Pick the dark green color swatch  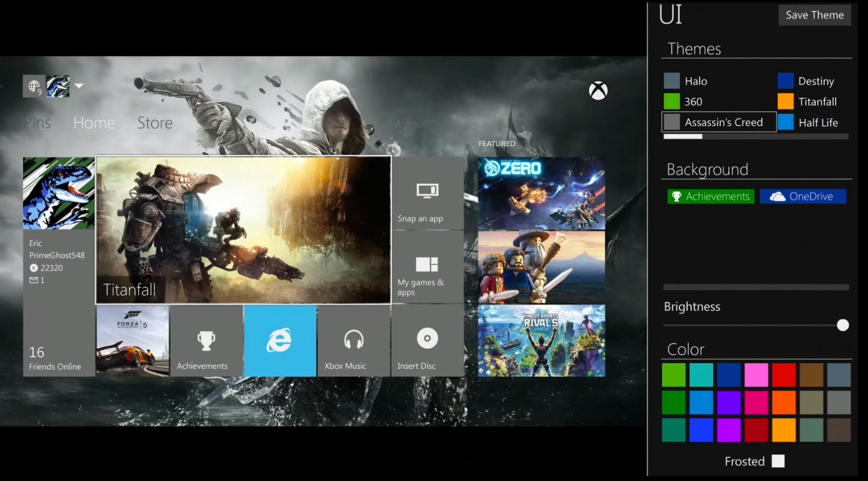tap(674, 403)
